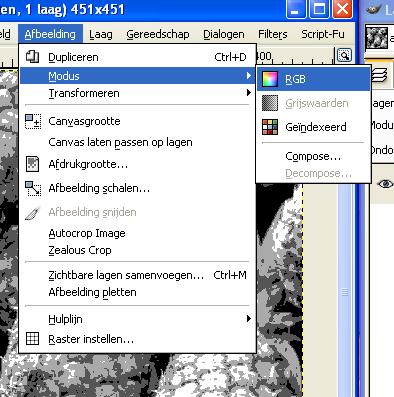Image resolution: width=394 pixels, height=397 pixels.
Task: Open the Filters menu
Action: (273, 34)
